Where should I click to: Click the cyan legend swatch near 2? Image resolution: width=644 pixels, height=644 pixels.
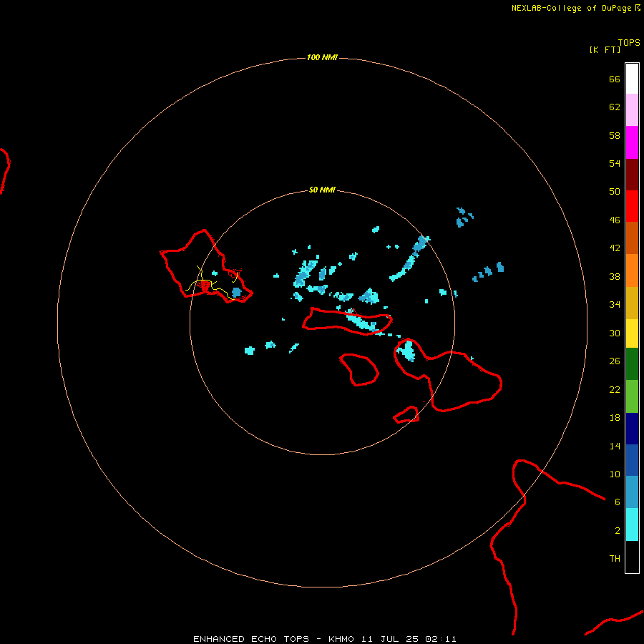pyautogui.click(x=632, y=525)
